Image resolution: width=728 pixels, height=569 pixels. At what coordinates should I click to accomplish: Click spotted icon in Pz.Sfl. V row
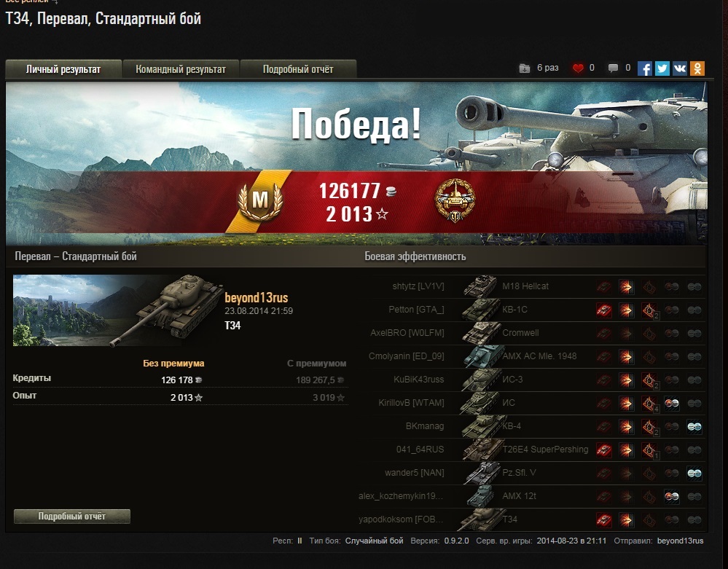[x=694, y=473]
